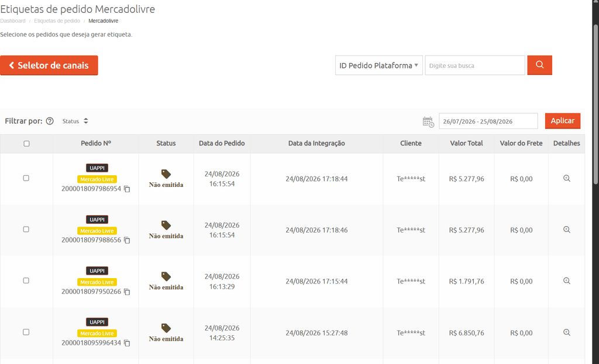Click the vertical page scrollbar

tap(595, 103)
